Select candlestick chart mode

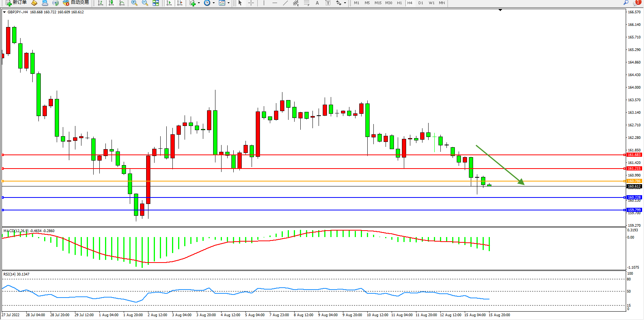[111, 3]
